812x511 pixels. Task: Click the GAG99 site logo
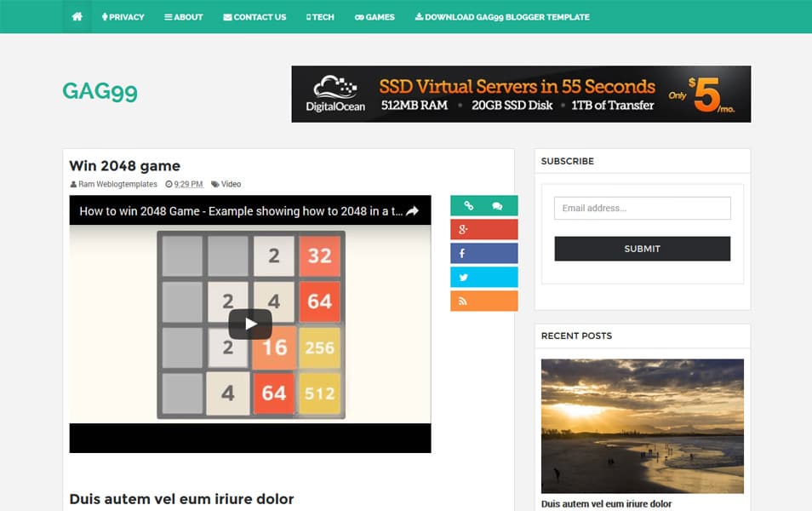pos(100,91)
